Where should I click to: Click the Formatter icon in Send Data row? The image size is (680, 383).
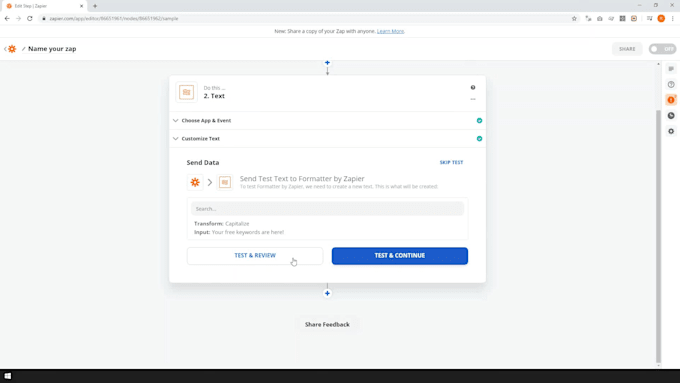(225, 182)
